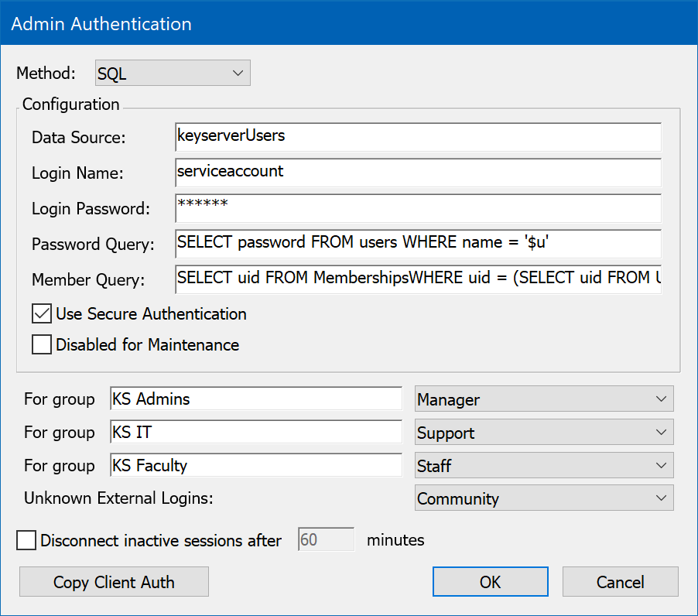The height and width of the screenshot is (616, 698).
Task: Focus the Login Password field
Action: [418, 208]
